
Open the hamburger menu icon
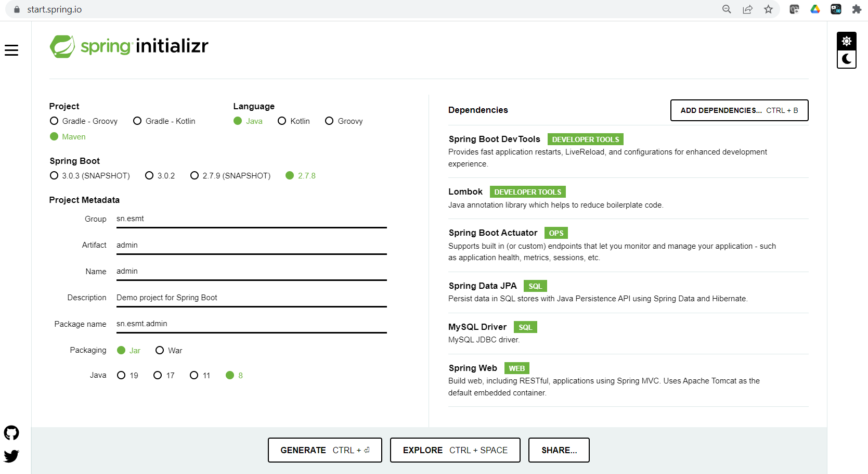pos(11,50)
